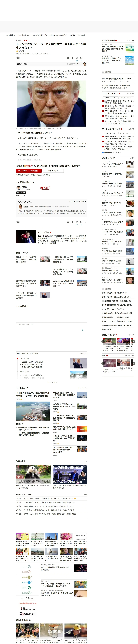Open 朝日新聞 breadcrumb link

pyautogui.click(x=19, y=40)
